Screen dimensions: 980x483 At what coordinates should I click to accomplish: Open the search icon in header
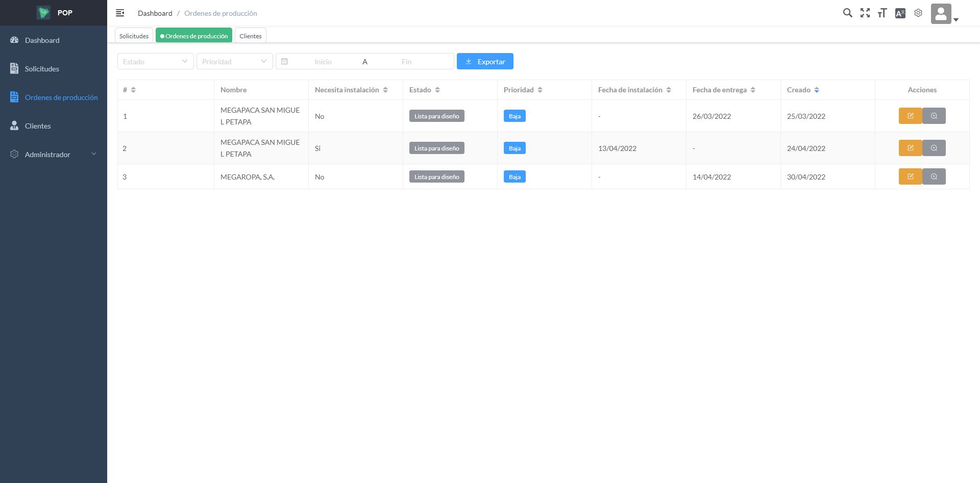pos(847,13)
